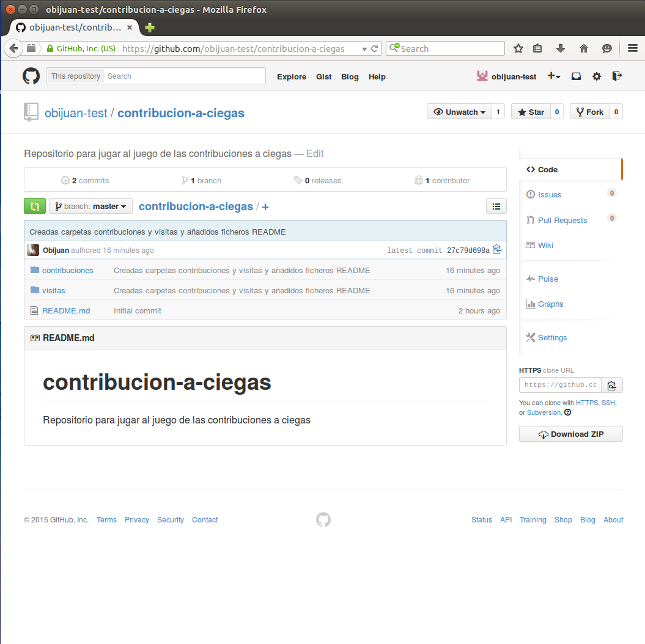The width and height of the screenshot is (645, 644).
Task: Star the contribucion-a-ciegas repository
Action: [x=530, y=112]
